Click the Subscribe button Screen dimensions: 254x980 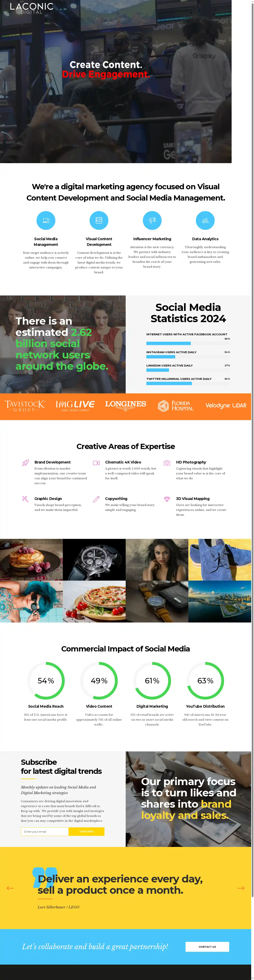[86, 831]
